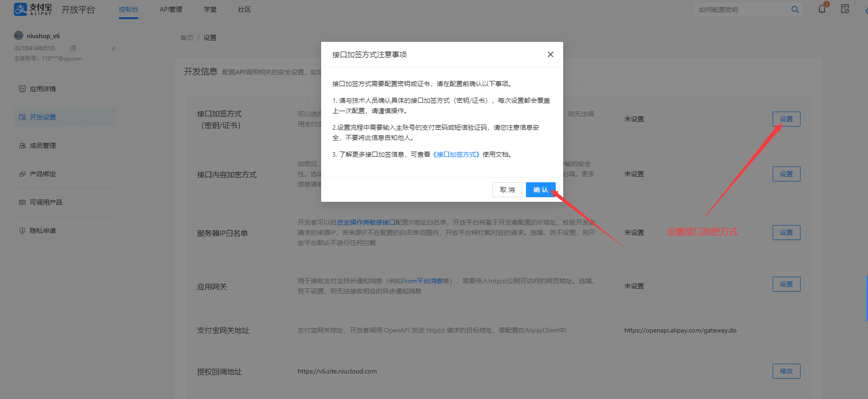
Task: Click the Alipay logo
Action: click(33, 9)
